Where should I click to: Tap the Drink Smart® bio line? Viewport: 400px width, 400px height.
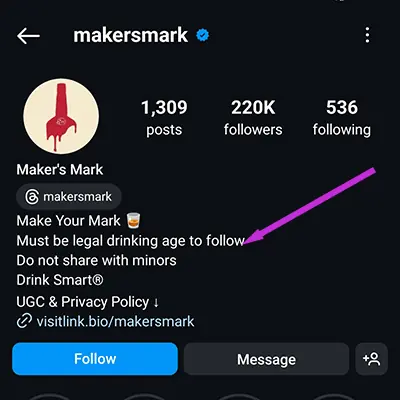pyautogui.click(x=60, y=280)
